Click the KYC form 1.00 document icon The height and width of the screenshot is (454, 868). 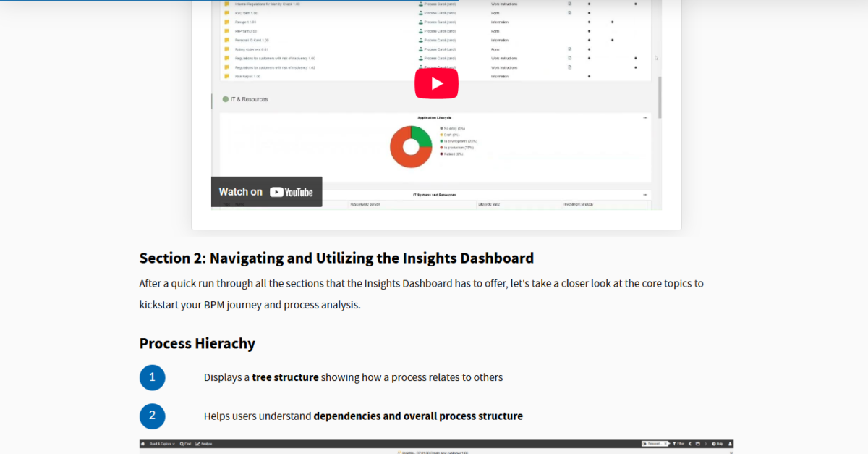tap(569, 13)
